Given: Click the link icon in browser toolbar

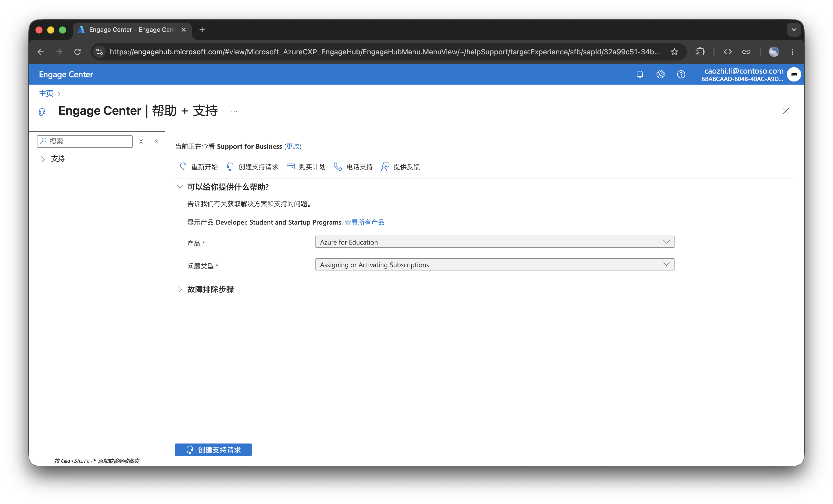Looking at the screenshot, I should coord(746,52).
